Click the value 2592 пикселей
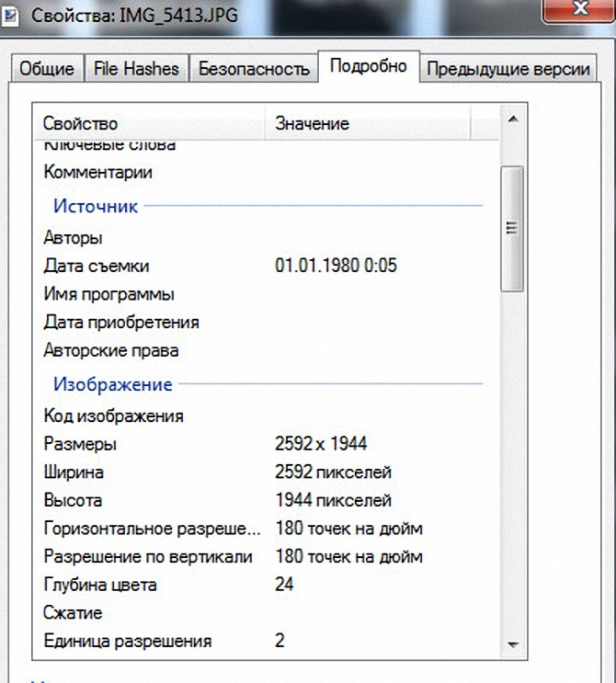The image size is (616, 683). (333, 472)
